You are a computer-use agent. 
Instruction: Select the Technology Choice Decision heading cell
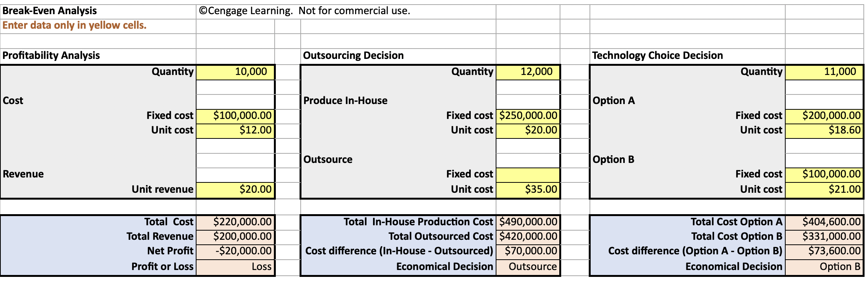point(688,56)
